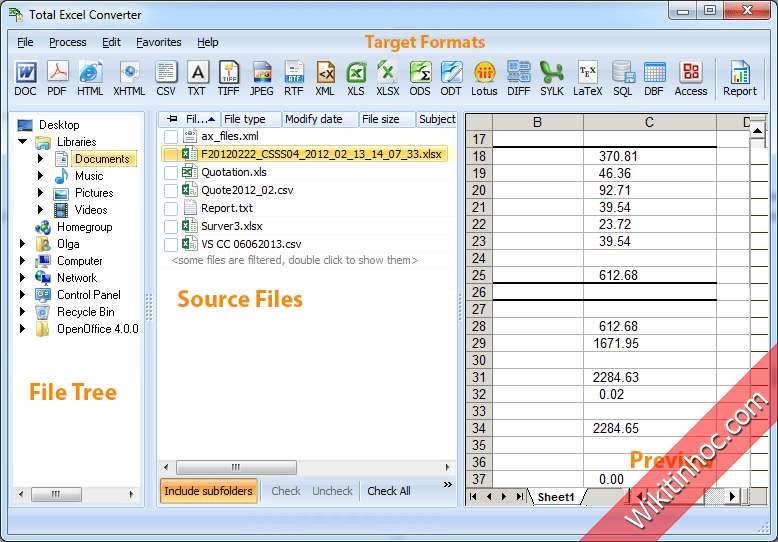778x542 pixels.
Task: Go to the last sheet arrow
Action: (x=519, y=496)
